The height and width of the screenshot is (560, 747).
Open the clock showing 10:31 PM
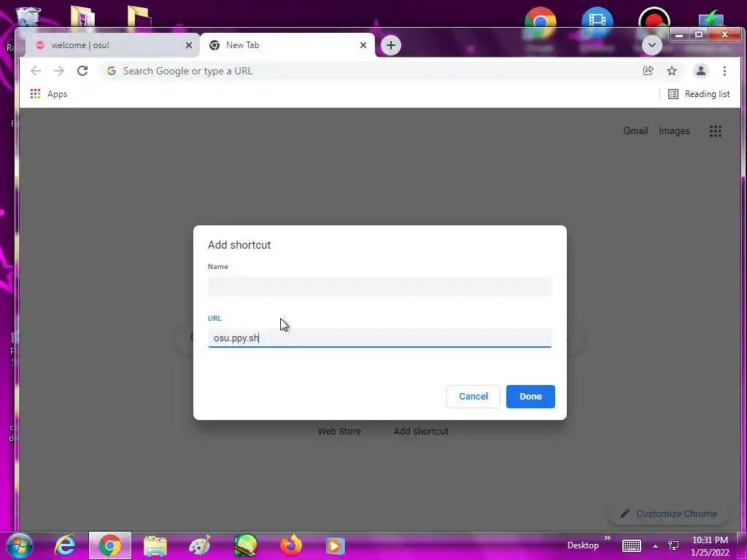coord(710,546)
